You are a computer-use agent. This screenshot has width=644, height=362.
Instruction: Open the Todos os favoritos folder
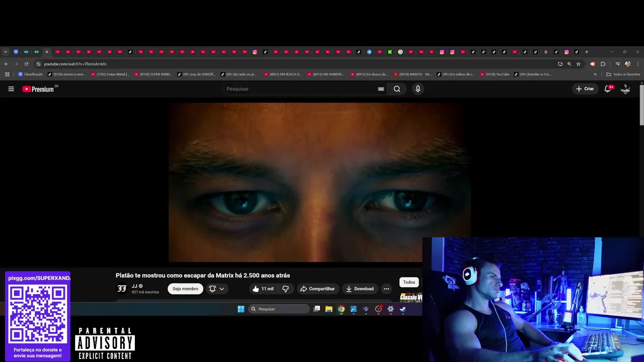(623, 74)
